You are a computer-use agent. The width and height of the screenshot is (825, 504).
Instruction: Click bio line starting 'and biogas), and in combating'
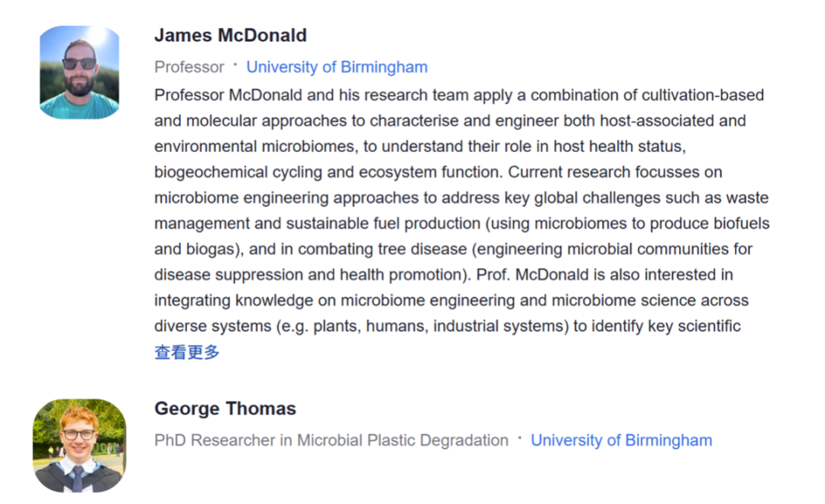pyautogui.click(x=453, y=249)
